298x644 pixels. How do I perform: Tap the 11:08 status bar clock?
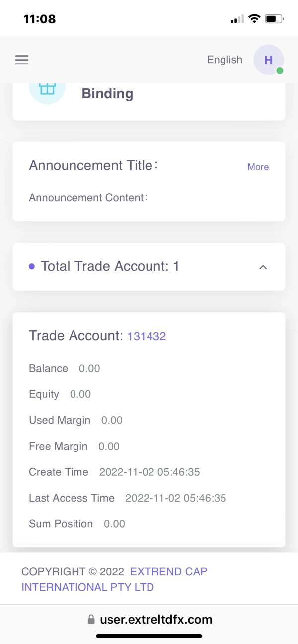(x=40, y=19)
